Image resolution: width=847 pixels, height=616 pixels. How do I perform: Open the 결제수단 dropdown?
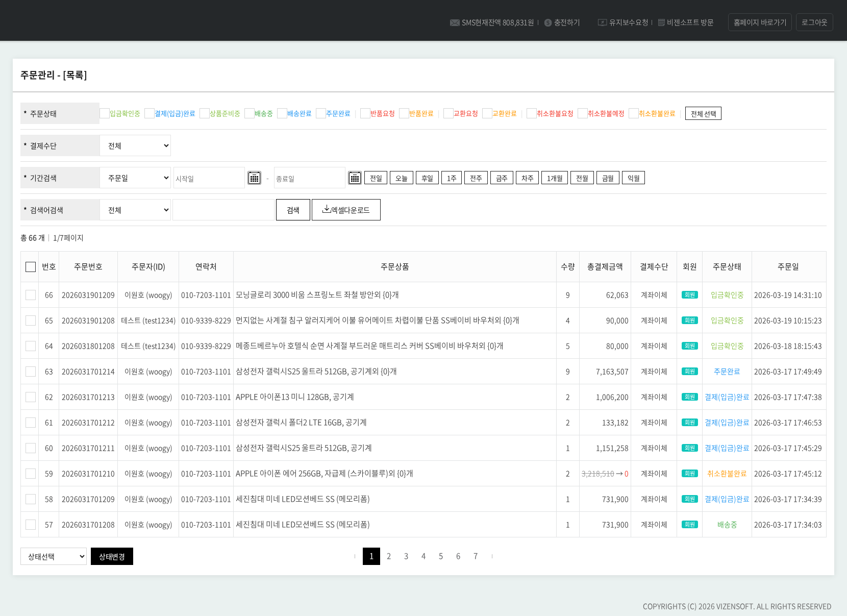tap(135, 146)
